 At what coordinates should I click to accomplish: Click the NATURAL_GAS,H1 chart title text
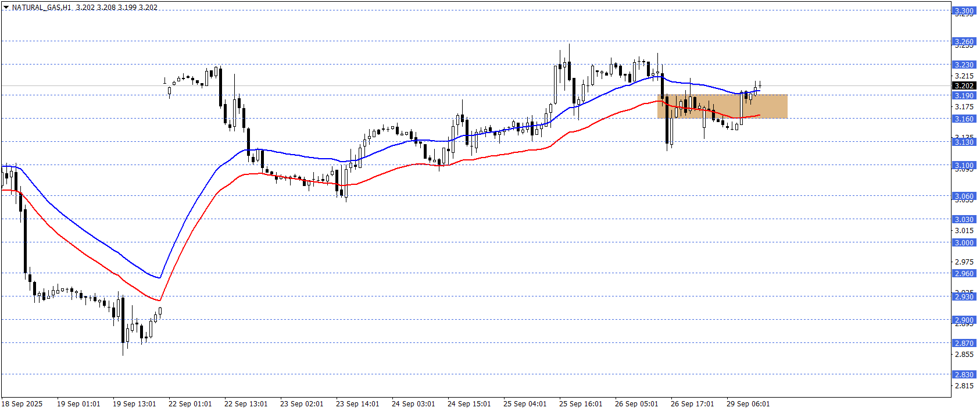(x=42, y=8)
